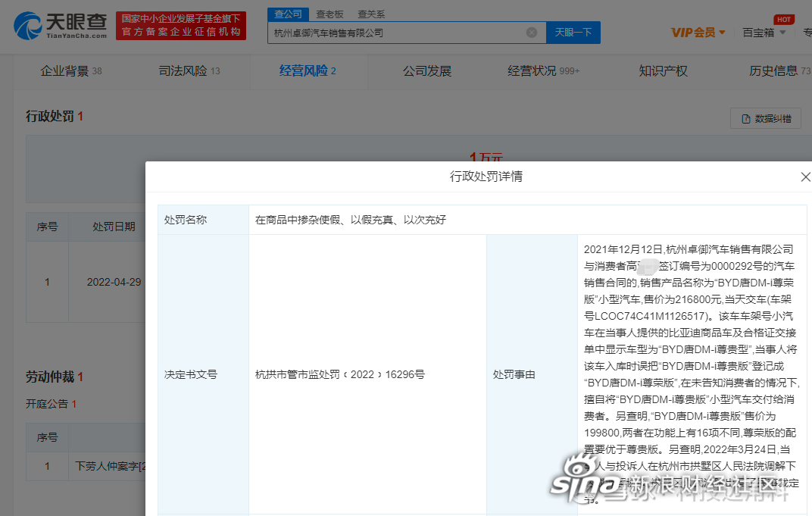The width and height of the screenshot is (812, 516).
Task: Click the 处罚日期 column header
Action: click(114, 227)
